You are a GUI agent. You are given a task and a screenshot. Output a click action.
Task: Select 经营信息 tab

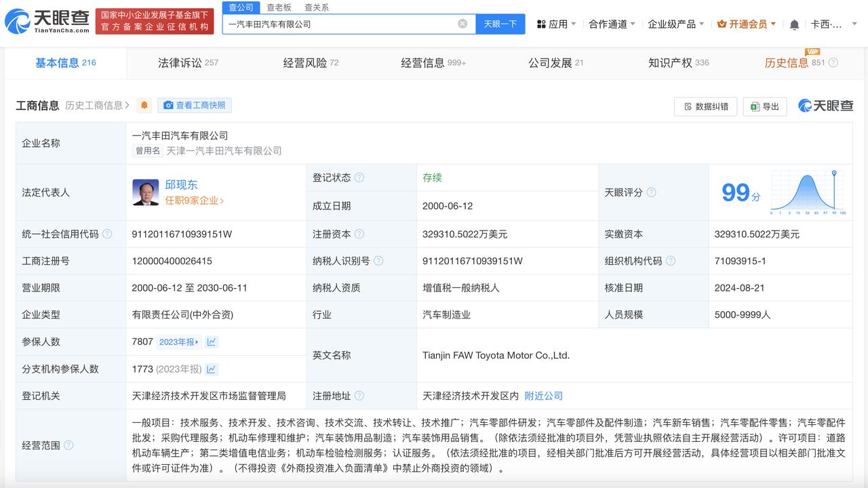pyautogui.click(x=433, y=62)
